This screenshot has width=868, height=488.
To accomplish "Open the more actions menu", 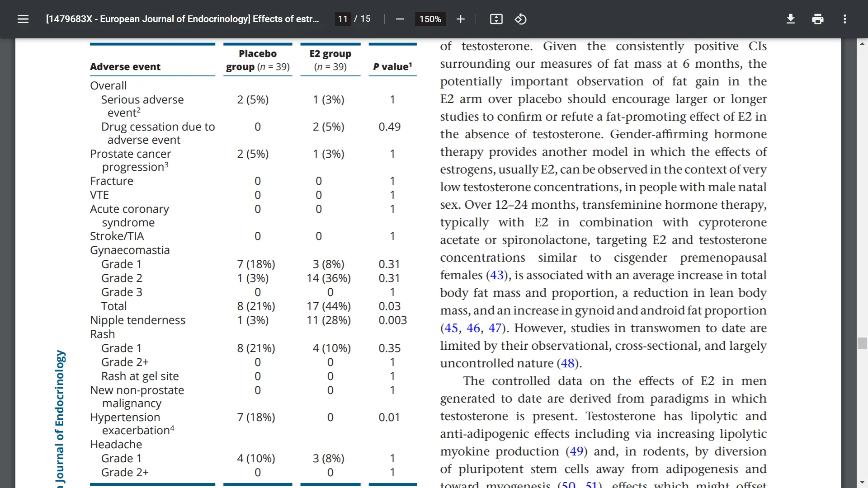I will coord(844,19).
